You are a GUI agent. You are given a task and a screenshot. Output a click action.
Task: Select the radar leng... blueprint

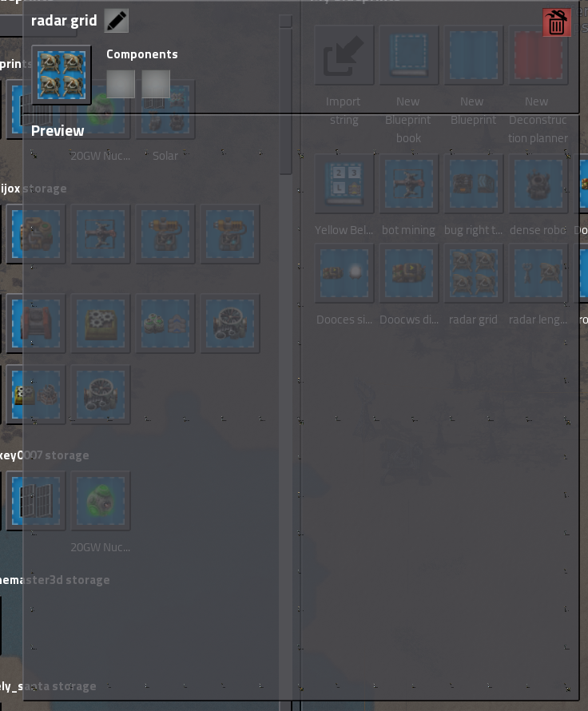(537, 273)
